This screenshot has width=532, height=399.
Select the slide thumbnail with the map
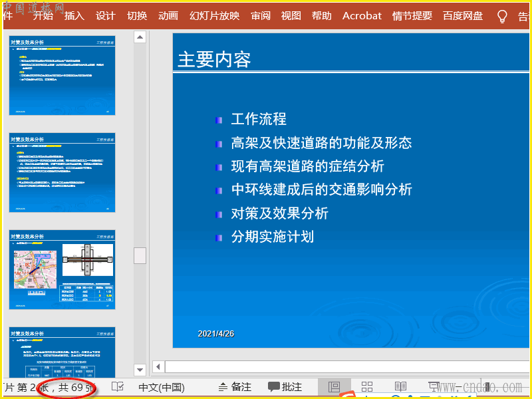(62, 270)
